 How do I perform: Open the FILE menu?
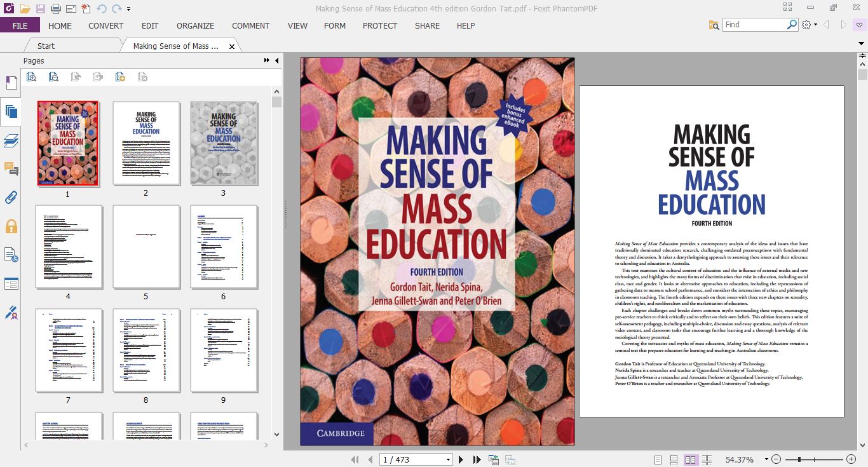point(20,25)
